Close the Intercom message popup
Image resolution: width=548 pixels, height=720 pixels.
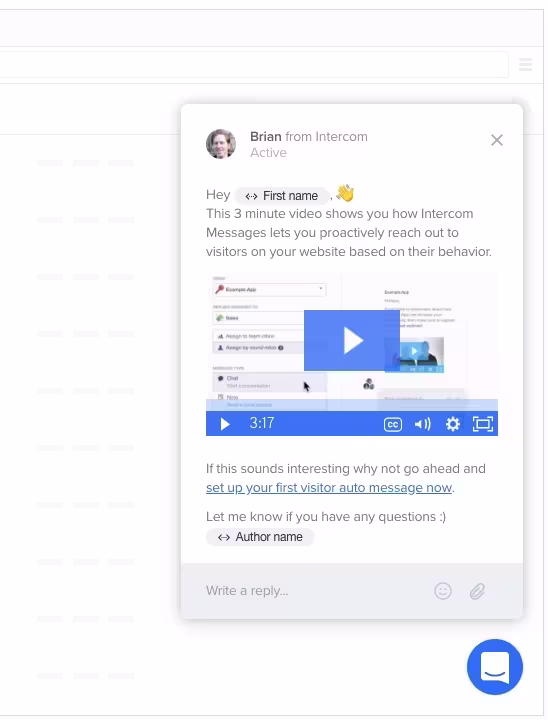point(497,140)
